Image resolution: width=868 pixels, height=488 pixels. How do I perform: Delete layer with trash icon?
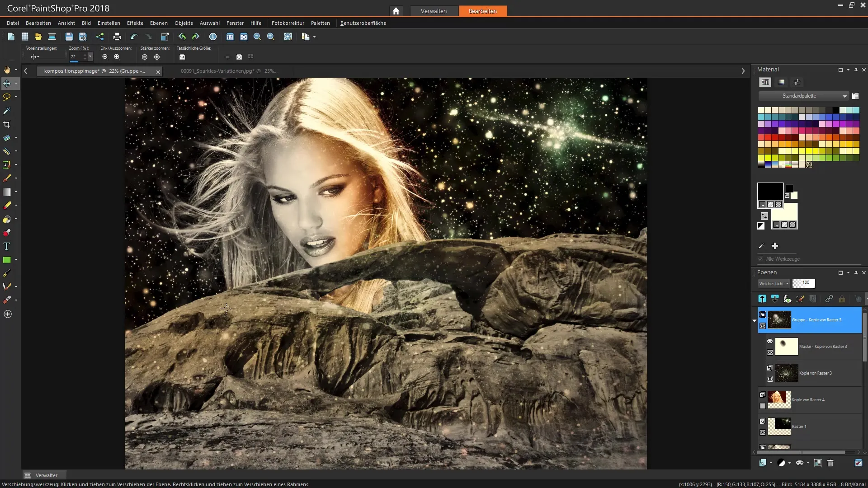pos(830,463)
